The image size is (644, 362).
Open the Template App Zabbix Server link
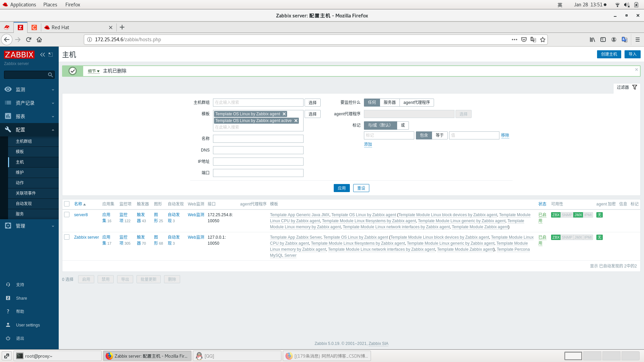point(296,237)
